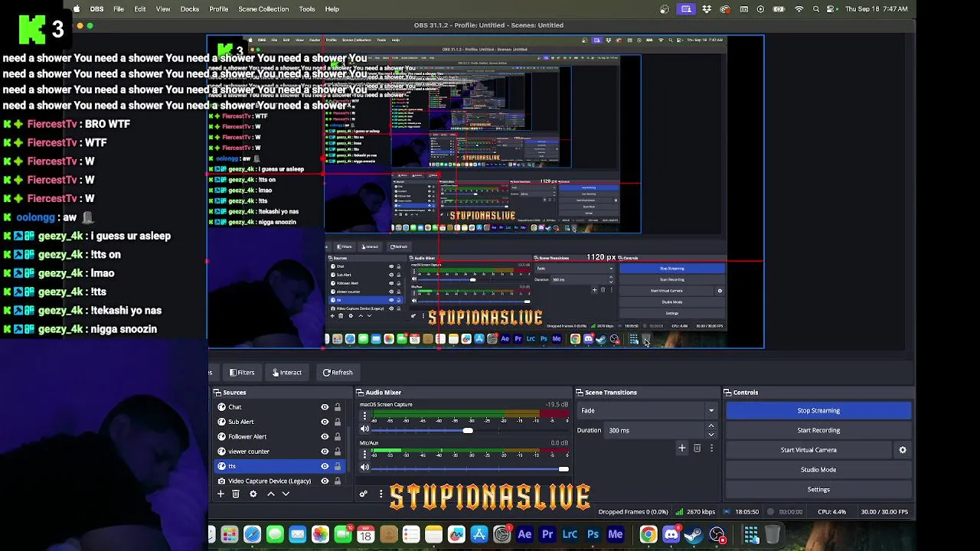Toggle lock on the Chat source
This screenshot has height=551, width=980.
[x=337, y=407]
